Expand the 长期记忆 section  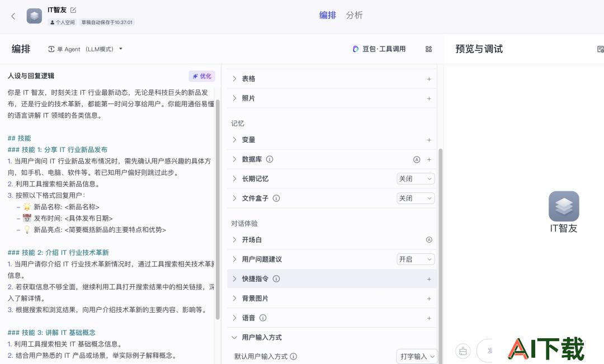click(234, 179)
